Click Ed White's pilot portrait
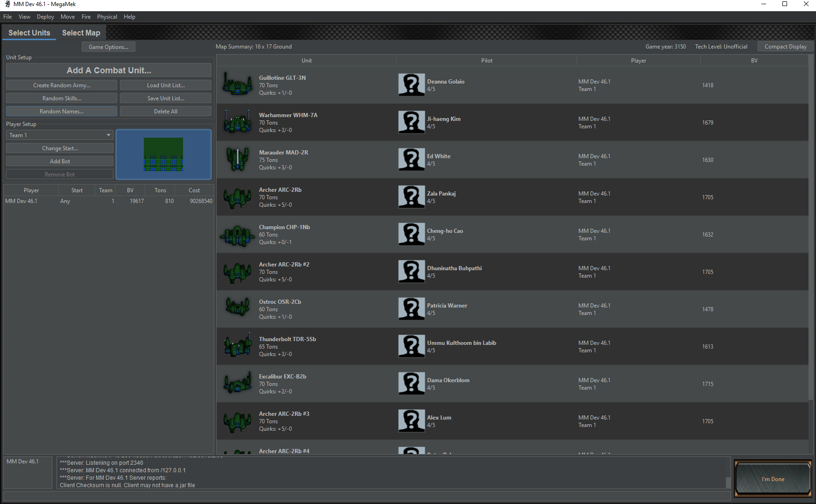 tap(411, 159)
